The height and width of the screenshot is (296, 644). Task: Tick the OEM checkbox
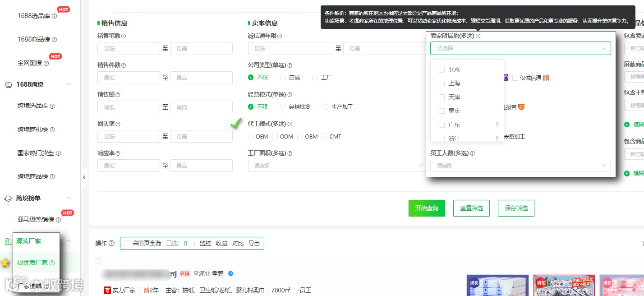(251, 136)
